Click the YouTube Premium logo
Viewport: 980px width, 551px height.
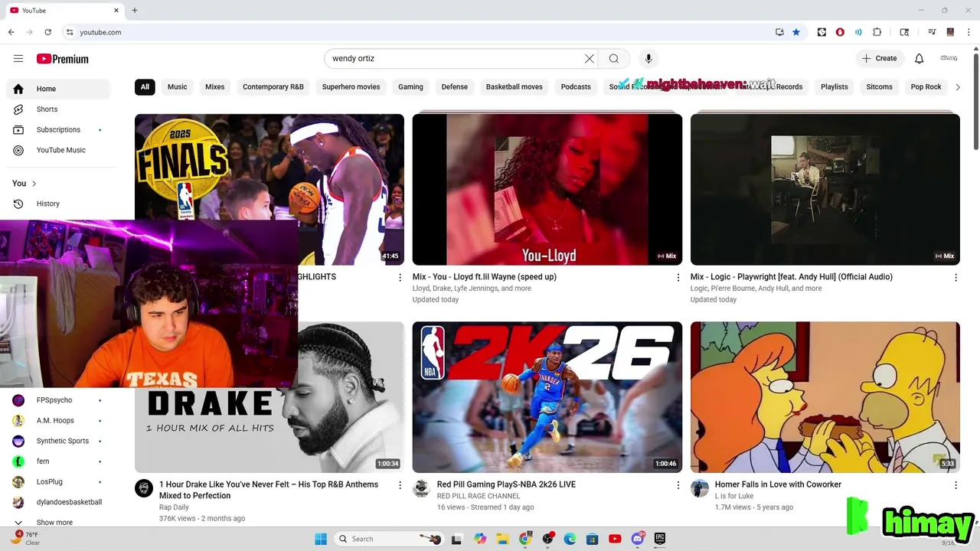(x=62, y=59)
